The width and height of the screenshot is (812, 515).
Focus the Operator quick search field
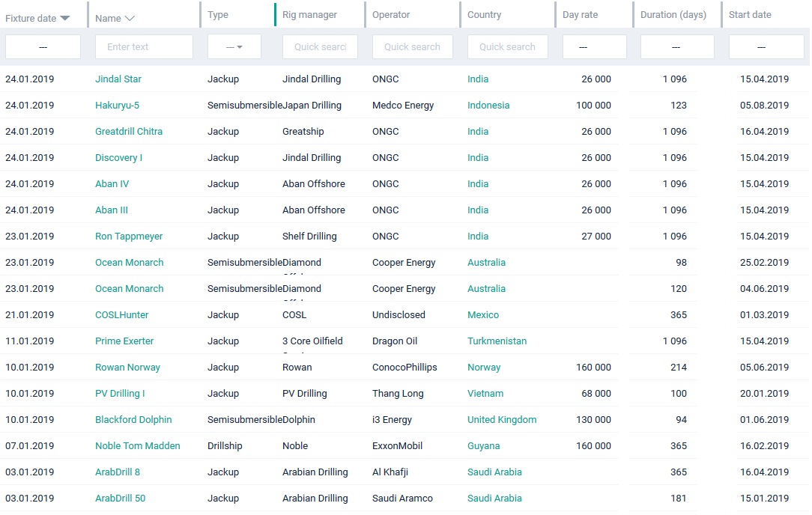(x=412, y=47)
